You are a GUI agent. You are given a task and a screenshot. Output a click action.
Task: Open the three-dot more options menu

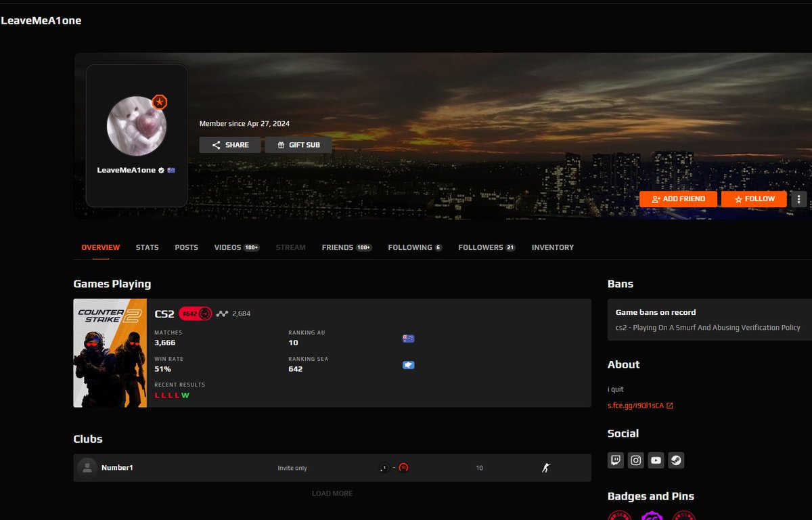799,199
